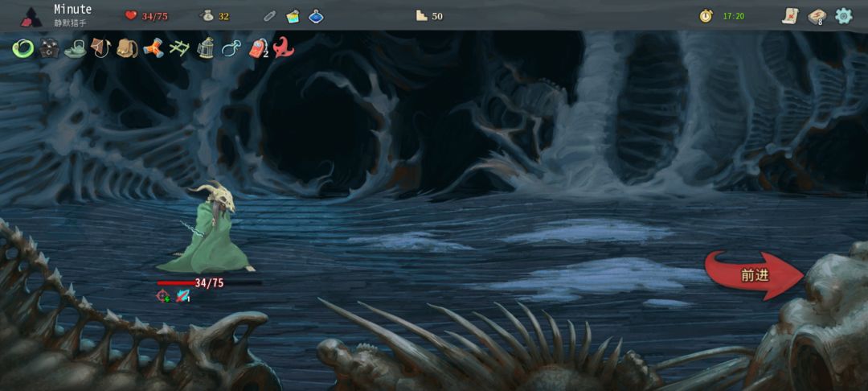The height and width of the screenshot is (391, 868).
Task: Click the player health bar
Action: 209,283
